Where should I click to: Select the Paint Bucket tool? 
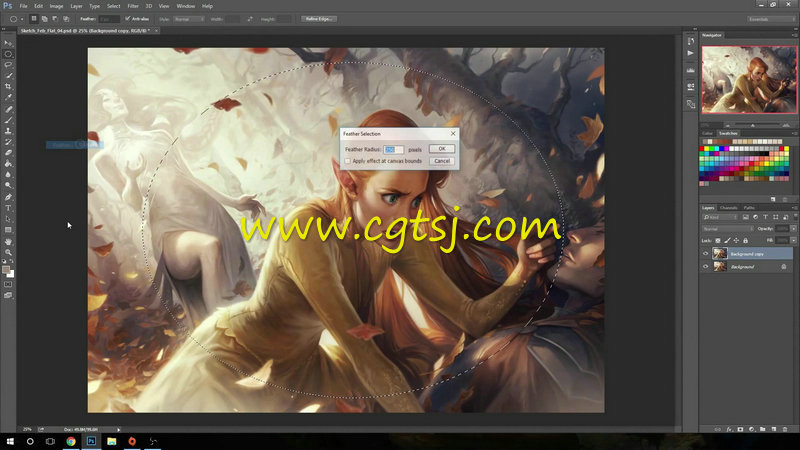8,164
